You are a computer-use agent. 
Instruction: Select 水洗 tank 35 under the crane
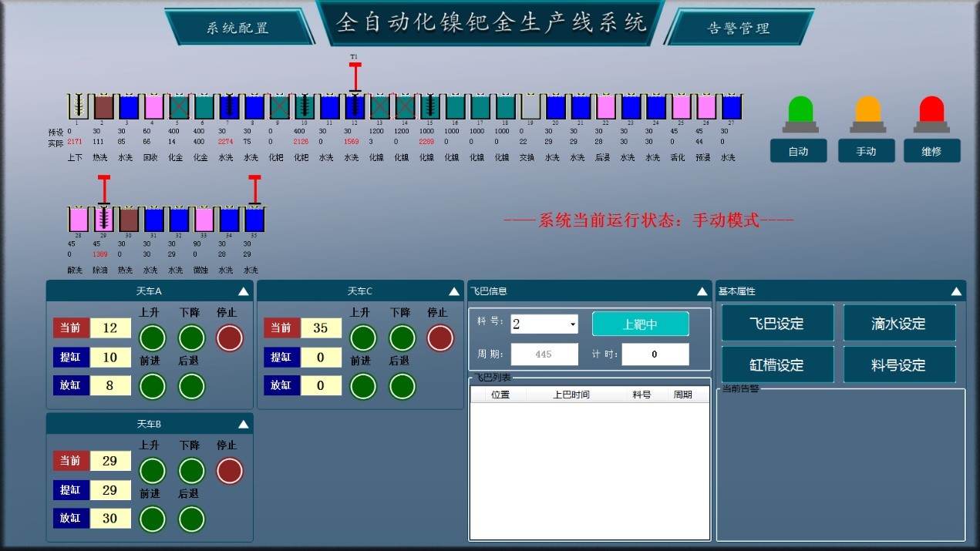(x=254, y=220)
